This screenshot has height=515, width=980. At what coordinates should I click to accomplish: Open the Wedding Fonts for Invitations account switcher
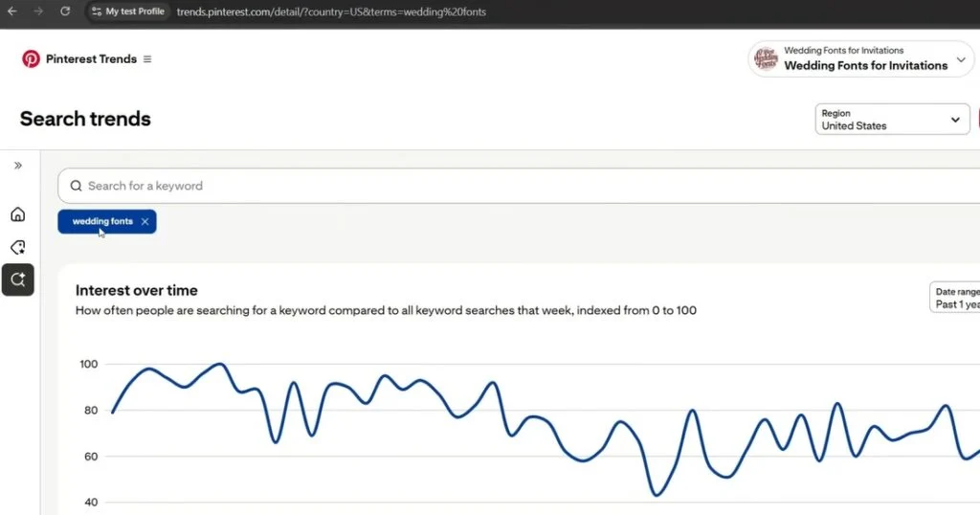point(860,58)
